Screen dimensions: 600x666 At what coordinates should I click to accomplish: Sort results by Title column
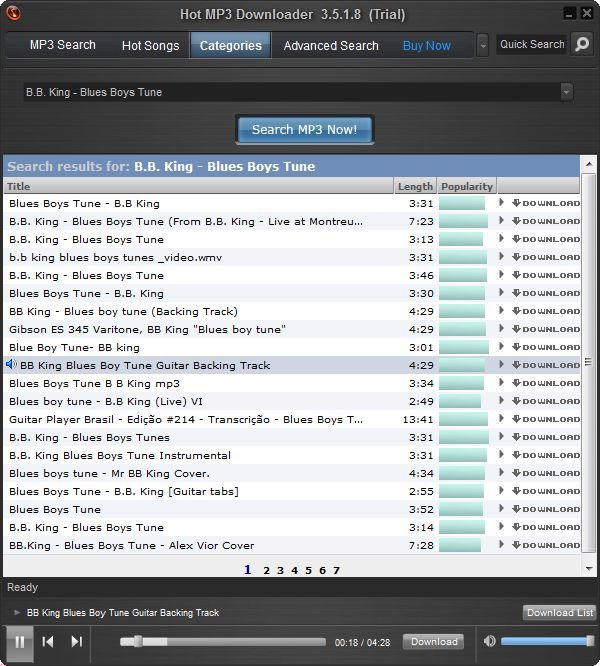pyautogui.click(x=198, y=186)
